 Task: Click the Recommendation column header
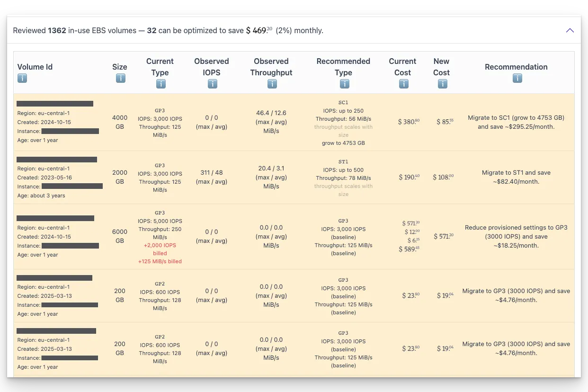(516, 67)
